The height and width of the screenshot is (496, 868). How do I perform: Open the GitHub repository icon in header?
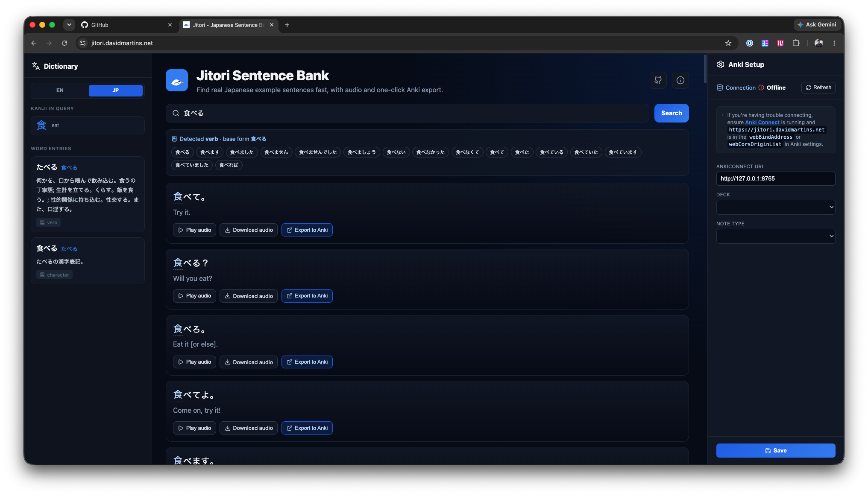[x=658, y=80]
